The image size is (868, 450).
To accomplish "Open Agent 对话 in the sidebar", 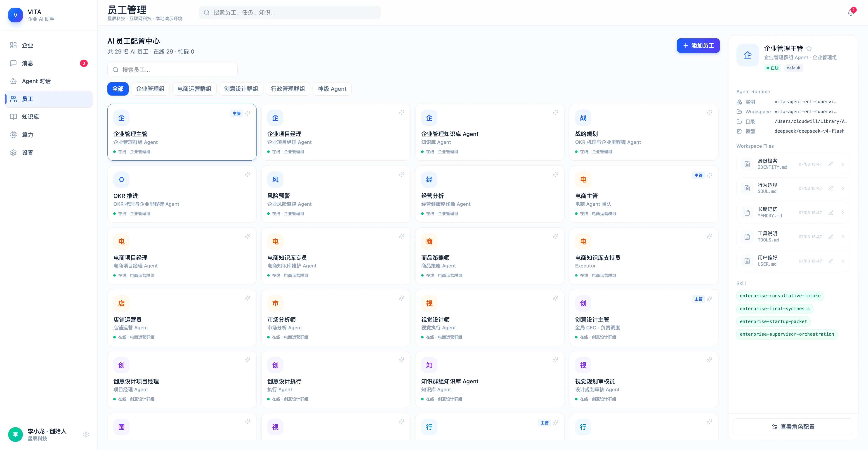I will (x=49, y=81).
